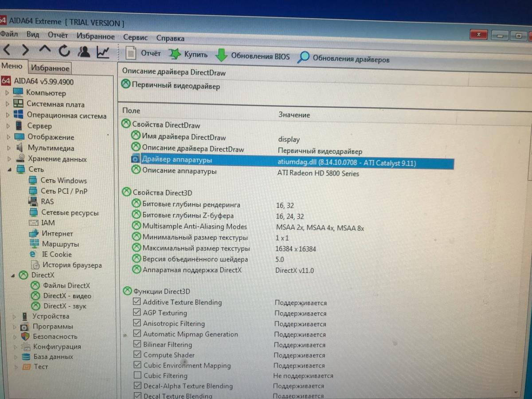Select the Компьютер icon in the tree
Image resolution: width=532 pixels, height=399 pixels.
pos(18,93)
